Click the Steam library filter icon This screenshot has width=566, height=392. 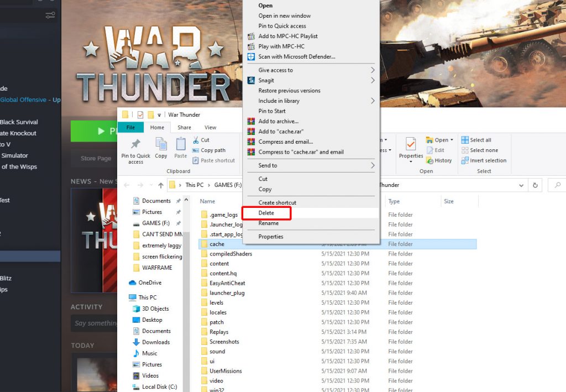click(x=50, y=15)
